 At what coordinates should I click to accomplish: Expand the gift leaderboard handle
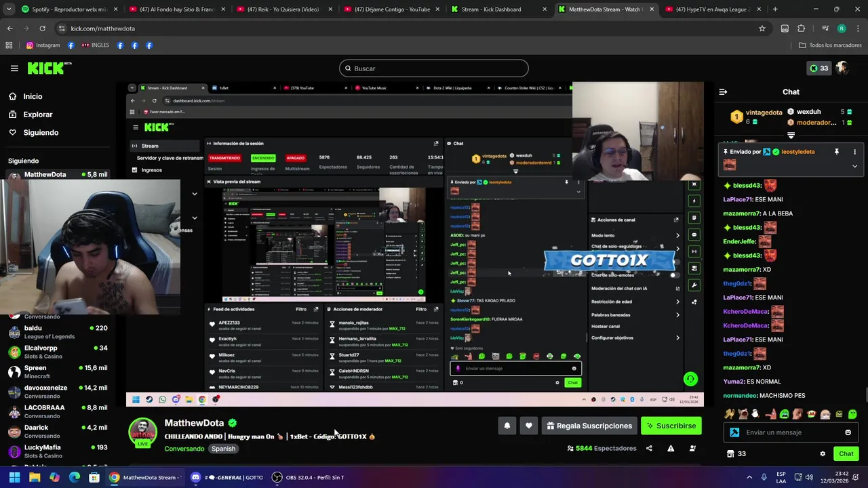coord(791,136)
